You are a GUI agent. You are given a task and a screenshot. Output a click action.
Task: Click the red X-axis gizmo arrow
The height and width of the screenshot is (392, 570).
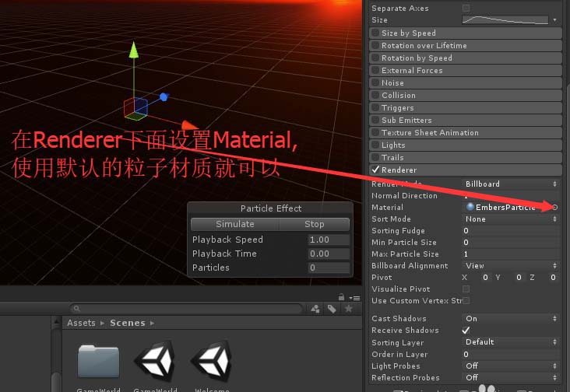(x=188, y=125)
